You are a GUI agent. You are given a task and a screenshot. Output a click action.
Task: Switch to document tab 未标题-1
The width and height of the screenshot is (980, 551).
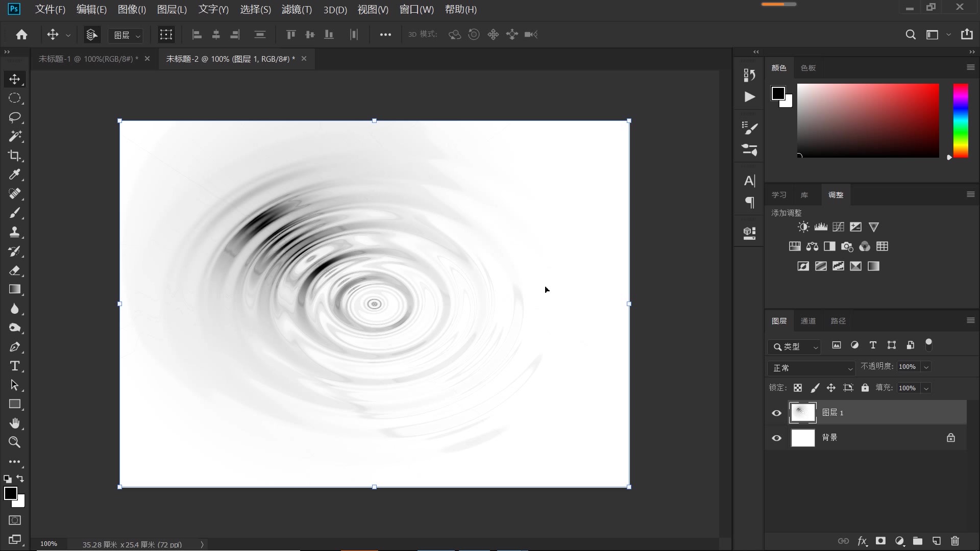coord(88,59)
